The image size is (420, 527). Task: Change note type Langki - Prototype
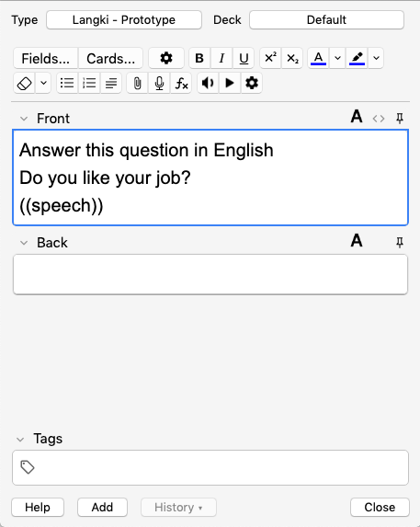(124, 20)
